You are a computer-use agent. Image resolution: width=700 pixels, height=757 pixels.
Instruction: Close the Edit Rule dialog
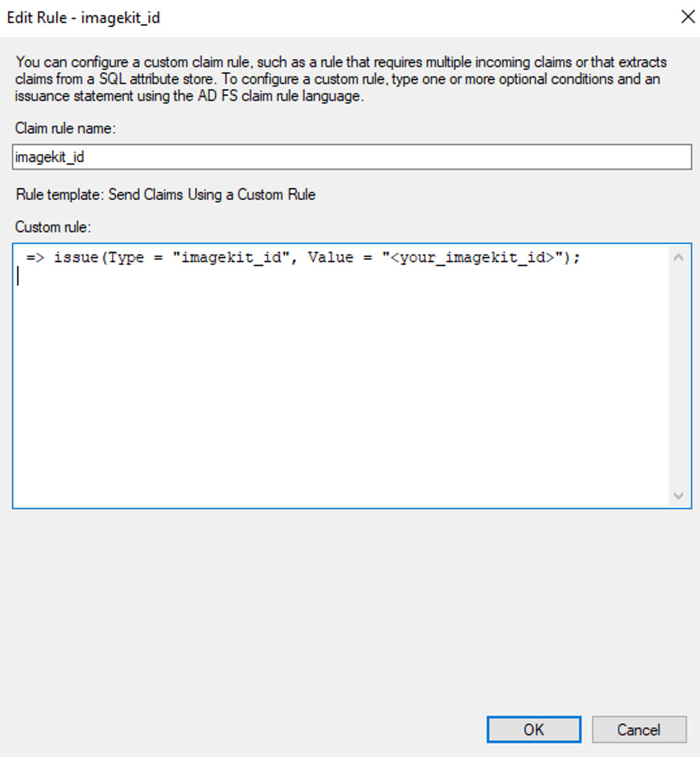click(x=688, y=17)
